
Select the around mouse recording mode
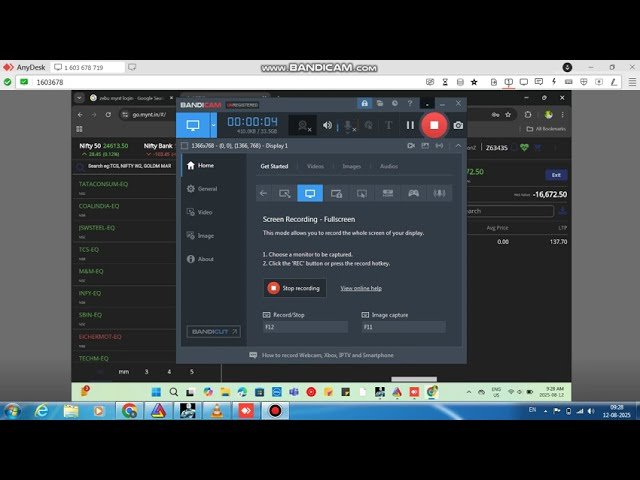[362, 193]
